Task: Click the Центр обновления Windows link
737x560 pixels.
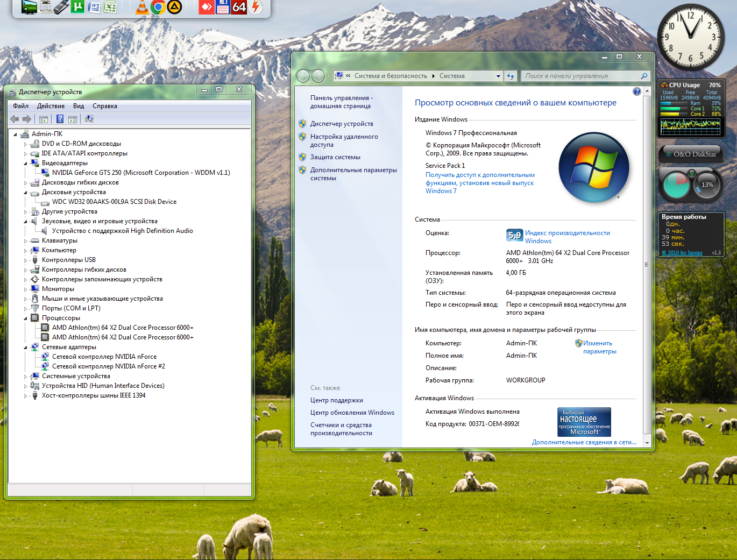Action: (352, 413)
